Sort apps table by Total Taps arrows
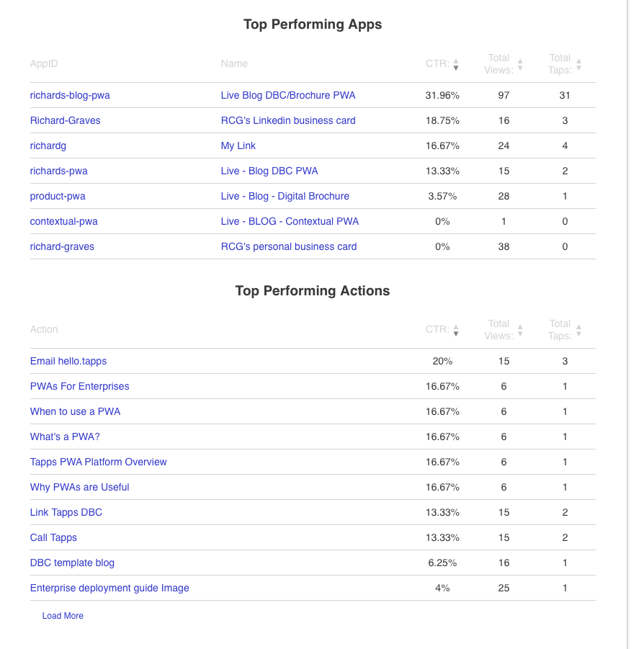The height and width of the screenshot is (649, 644). tap(578, 64)
